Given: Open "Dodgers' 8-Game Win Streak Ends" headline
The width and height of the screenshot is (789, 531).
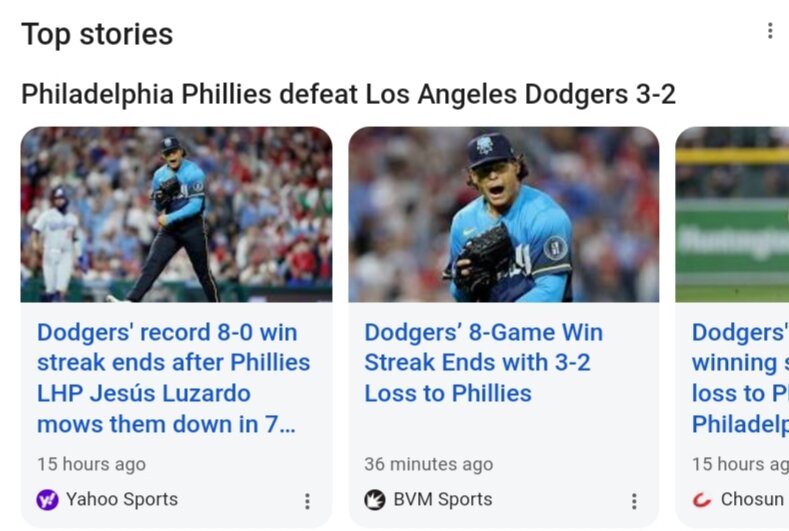Looking at the screenshot, I should [483, 362].
